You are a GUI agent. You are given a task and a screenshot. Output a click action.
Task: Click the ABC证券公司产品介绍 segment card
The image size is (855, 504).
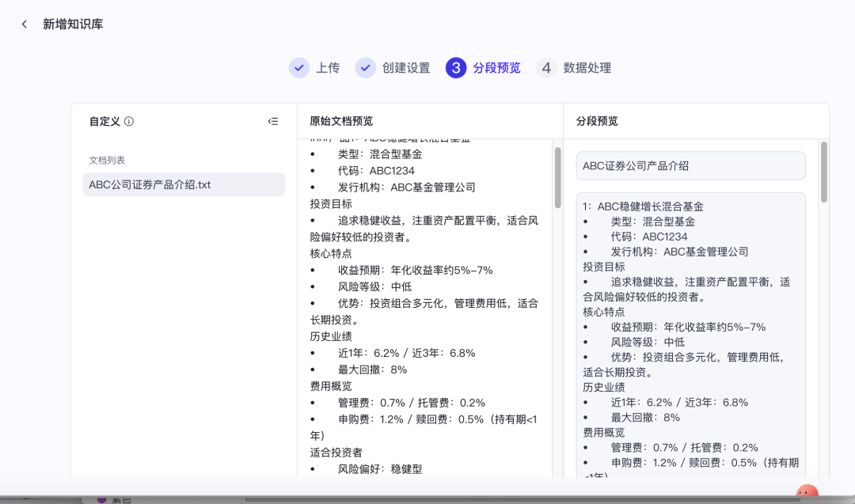pos(690,166)
